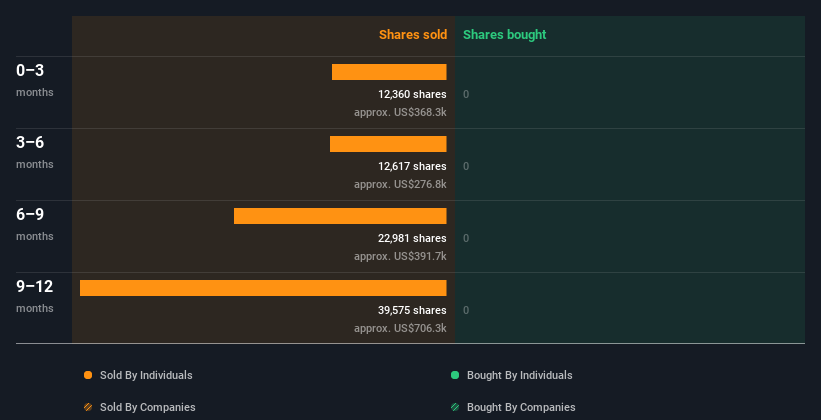Image resolution: width=821 pixels, height=420 pixels.
Task: Click the approx. US$391.7k amount
Action: click(401, 256)
